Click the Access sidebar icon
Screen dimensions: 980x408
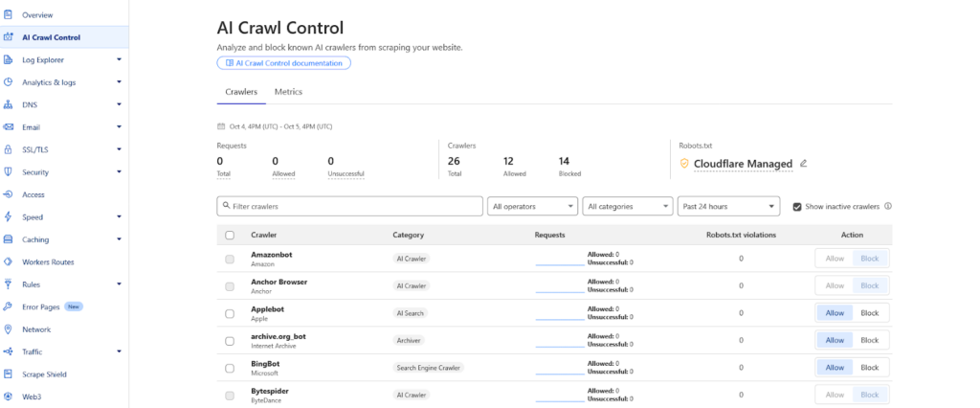click(x=9, y=194)
